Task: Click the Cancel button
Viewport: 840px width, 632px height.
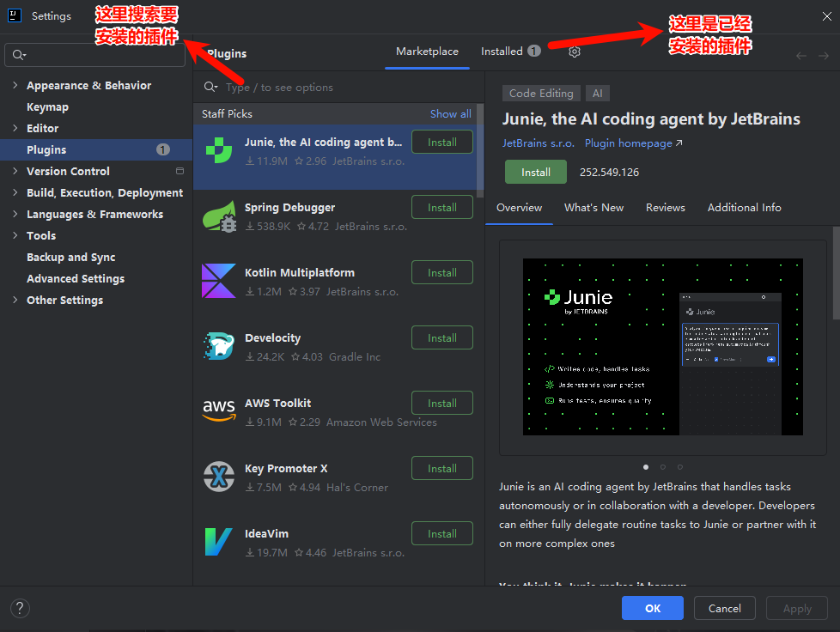Action: coord(724,609)
